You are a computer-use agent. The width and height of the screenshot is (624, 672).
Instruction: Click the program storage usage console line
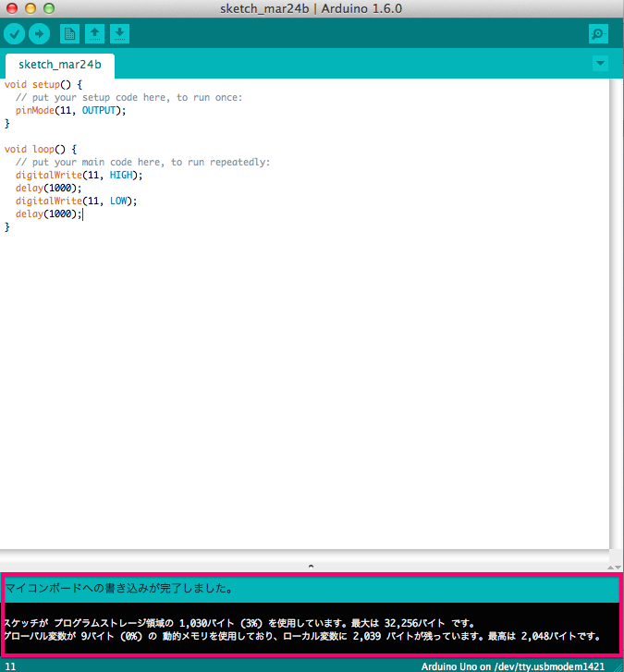(239, 623)
